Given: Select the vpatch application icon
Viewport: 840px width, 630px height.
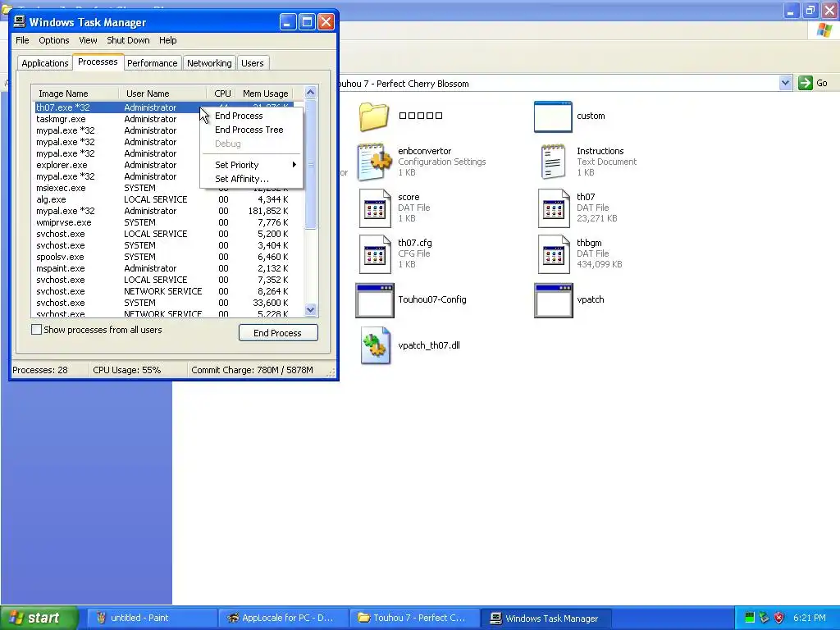Looking at the screenshot, I should coord(554,300).
